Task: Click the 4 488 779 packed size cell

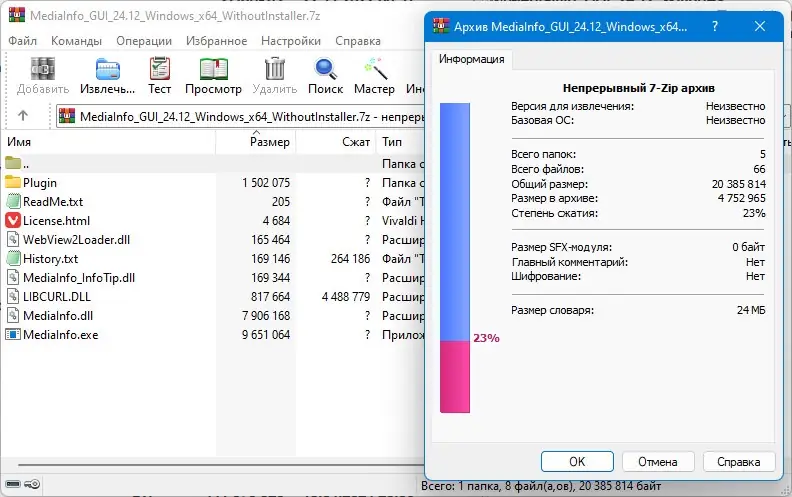Action: pyautogui.click(x=346, y=296)
